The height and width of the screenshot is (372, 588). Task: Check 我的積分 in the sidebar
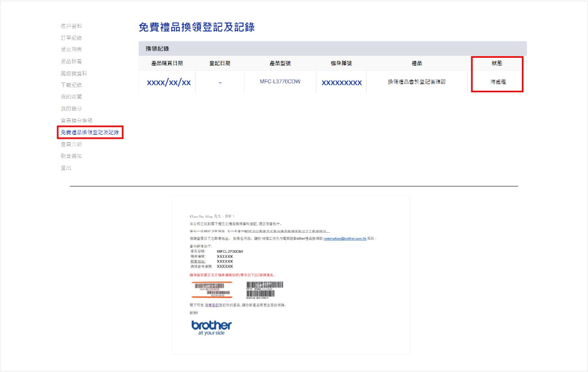coord(71,109)
